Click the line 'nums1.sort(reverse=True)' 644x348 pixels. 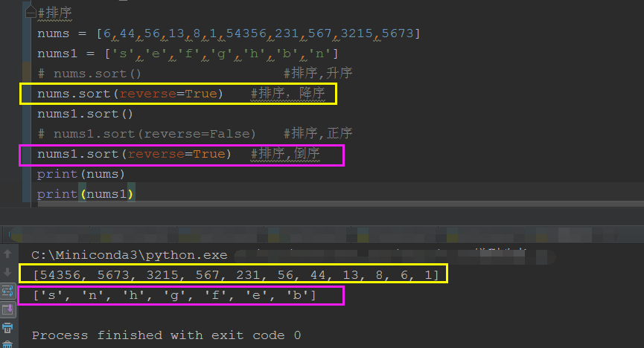coord(134,155)
